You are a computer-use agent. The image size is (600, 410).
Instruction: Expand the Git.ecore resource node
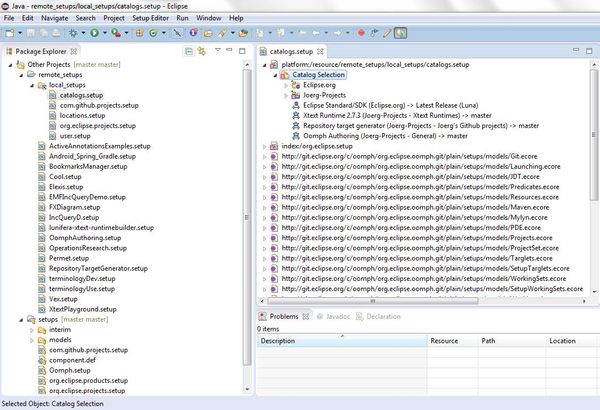(x=264, y=157)
